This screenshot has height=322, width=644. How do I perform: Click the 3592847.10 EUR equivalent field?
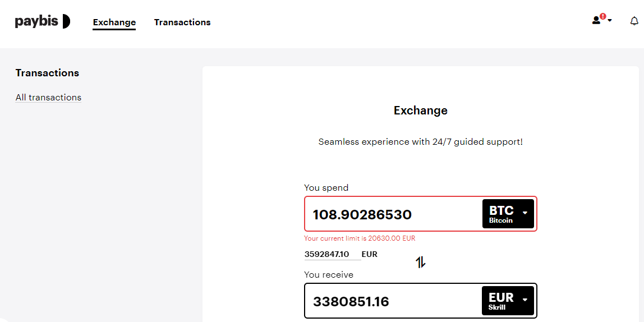tap(332, 254)
